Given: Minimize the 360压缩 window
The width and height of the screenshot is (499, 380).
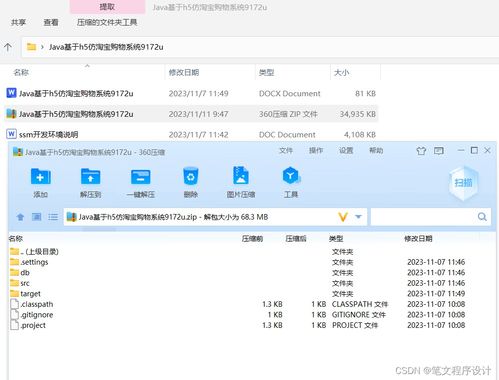Looking at the screenshot, I should click(461, 150).
